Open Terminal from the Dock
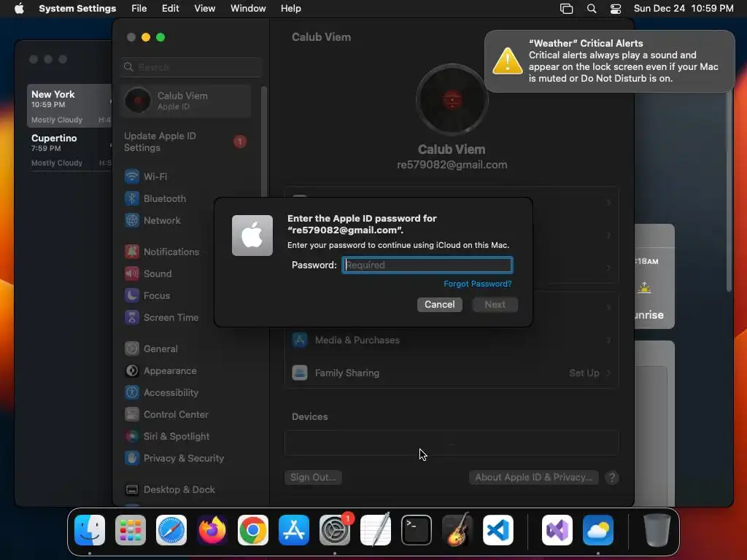The width and height of the screenshot is (747, 560). click(x=417, y=530)
